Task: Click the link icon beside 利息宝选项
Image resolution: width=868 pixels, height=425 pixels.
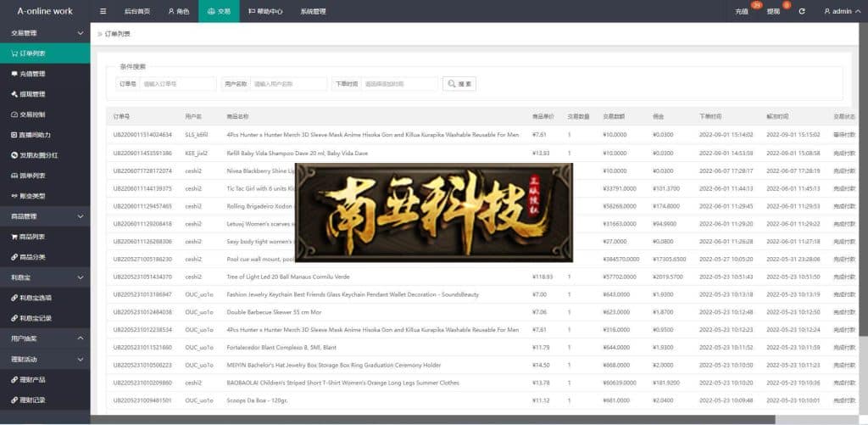Action: (14, 298)
